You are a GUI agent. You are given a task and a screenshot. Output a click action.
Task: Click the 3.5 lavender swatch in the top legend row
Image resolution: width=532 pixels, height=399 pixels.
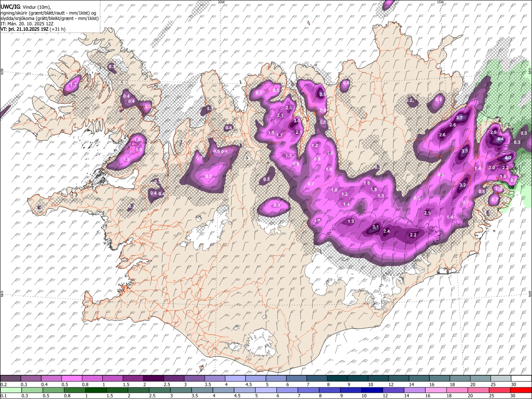214,378
